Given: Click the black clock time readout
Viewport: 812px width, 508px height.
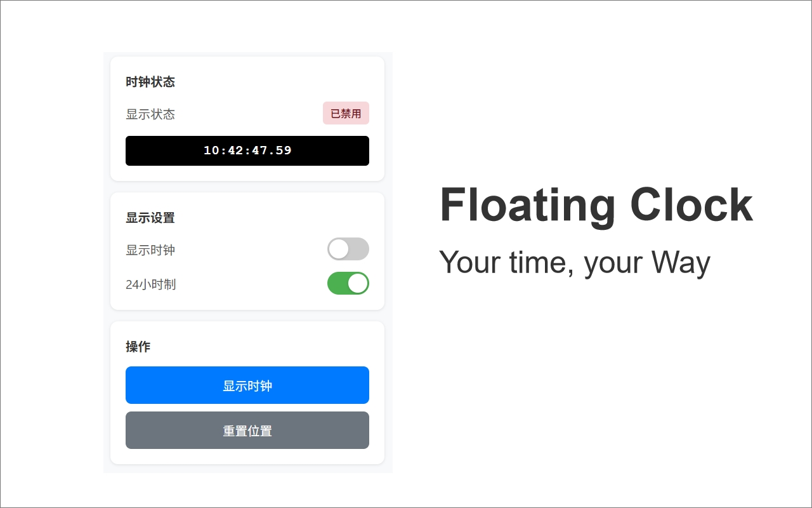Looking at the screenshot, I should [247, 151].
